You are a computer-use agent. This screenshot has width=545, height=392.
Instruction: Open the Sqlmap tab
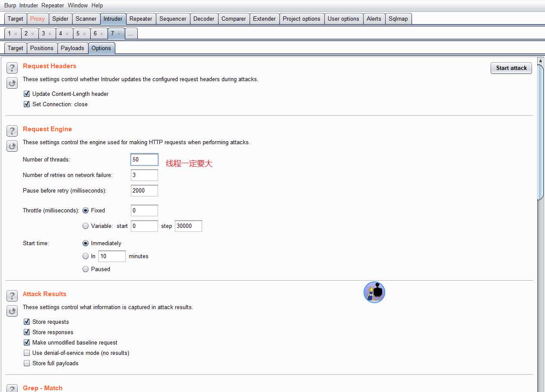tap(398, 19)
